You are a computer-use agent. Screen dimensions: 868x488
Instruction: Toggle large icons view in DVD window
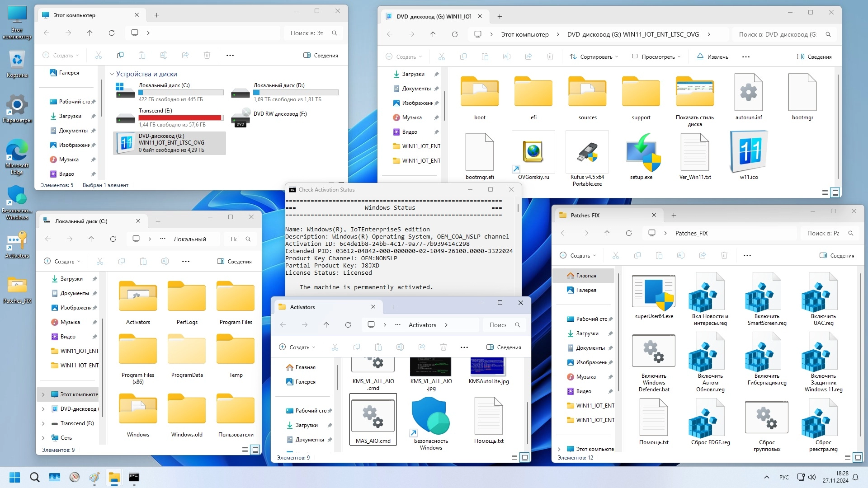coord(835,192)
